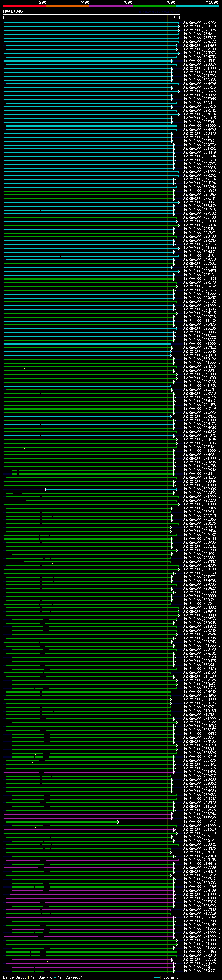Click the =50char. scale legend
The width and height of the screenshot is (222, 980).
click(x=166, y=977)
